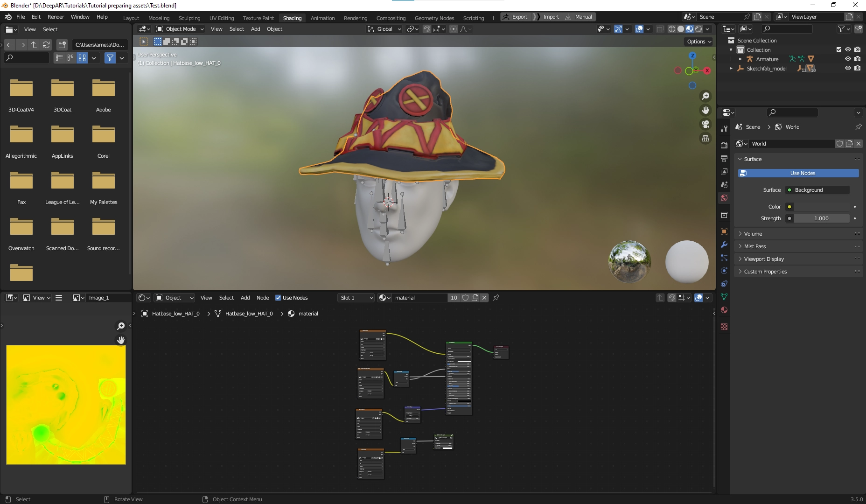Open the Global transform orientation dropdown
This screenshot has width=866, height=504.
click(384, 29)
